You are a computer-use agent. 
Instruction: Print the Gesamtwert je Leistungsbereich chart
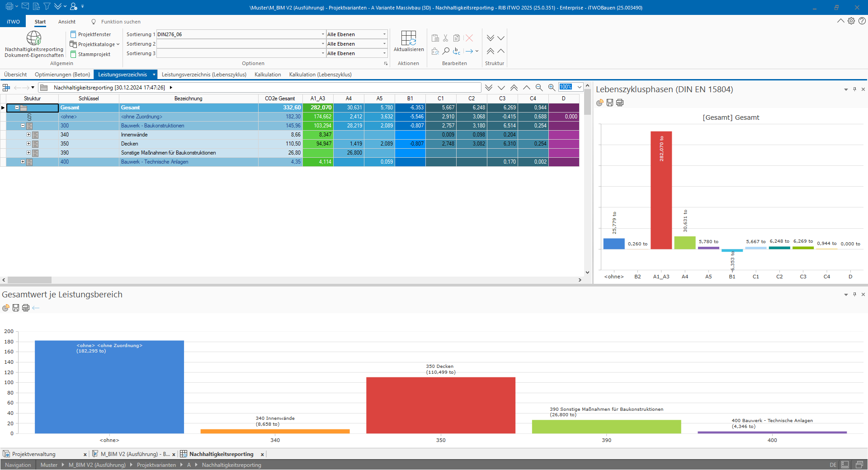click(26, 308)
